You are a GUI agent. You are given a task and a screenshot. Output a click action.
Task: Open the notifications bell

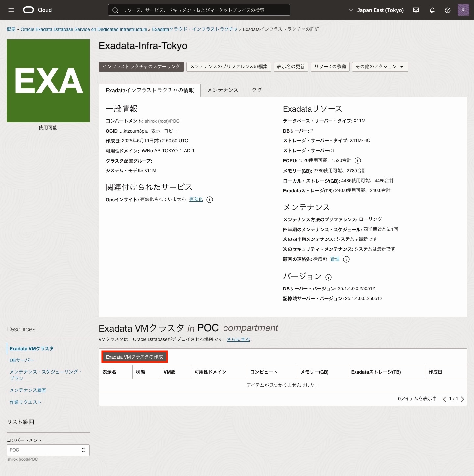432,10
